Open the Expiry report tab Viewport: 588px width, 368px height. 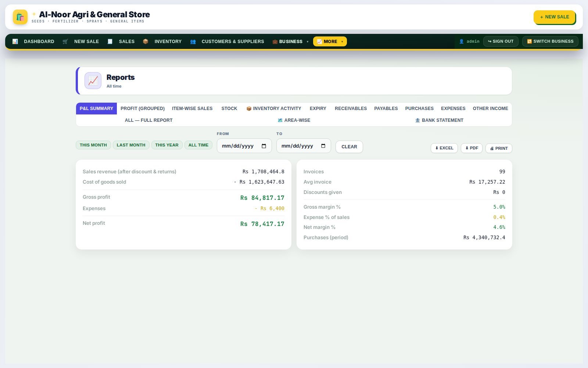(x=318, y=109)
